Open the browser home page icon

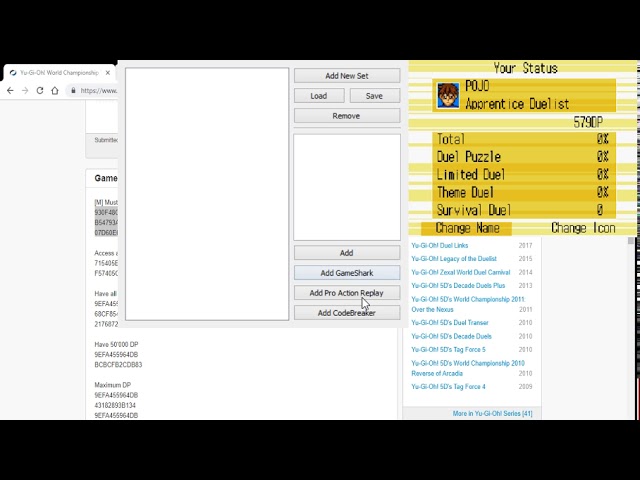55,91
